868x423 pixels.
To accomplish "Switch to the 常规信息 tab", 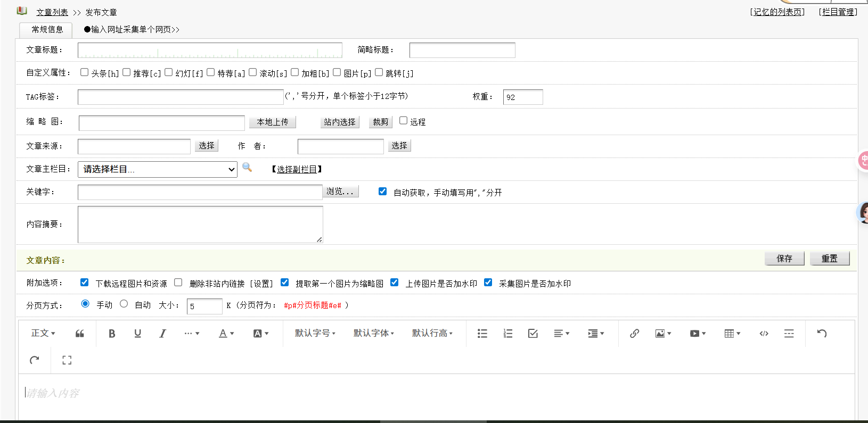I will coord(47,30).
